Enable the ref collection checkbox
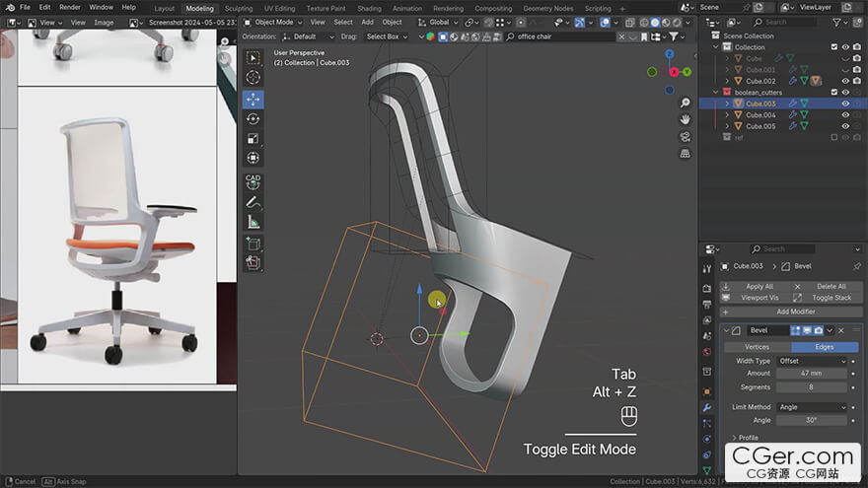The height and width of the screenshot is (488, 868). [x=834, y=137]
